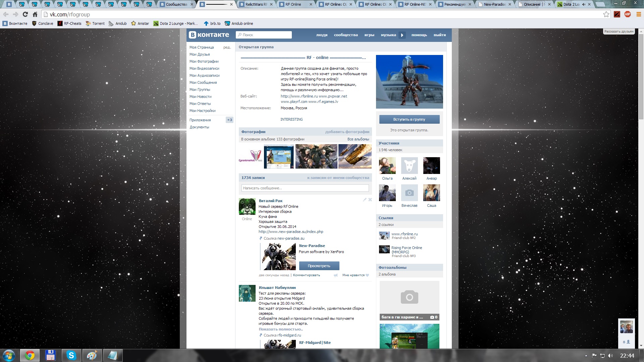Screen dimensions: 644x362
Task: Click the VKontakte logo in the header
Action: pos(209,35)
